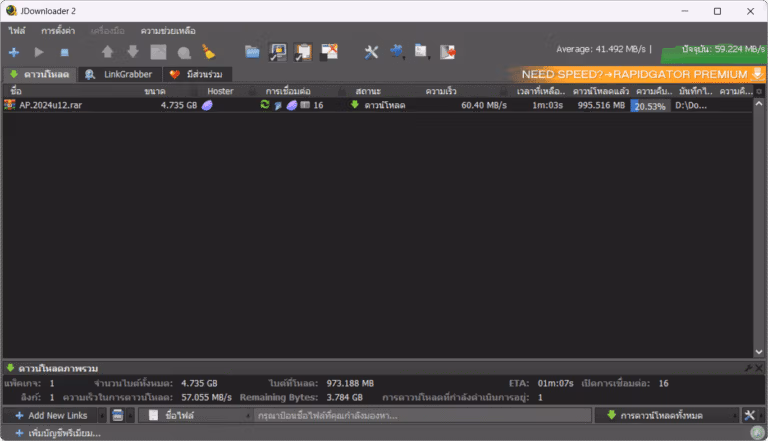Open the มีส่วนร่วม tab

point(197,74)
